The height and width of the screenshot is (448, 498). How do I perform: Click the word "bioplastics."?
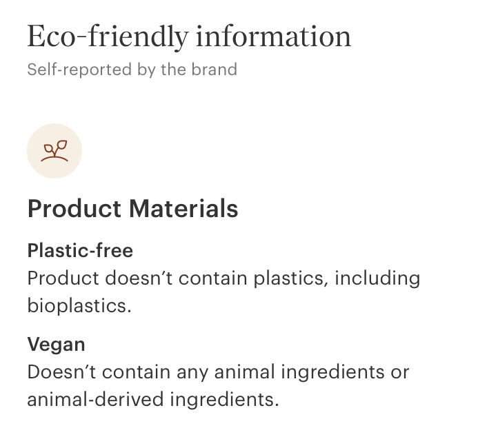79,305
